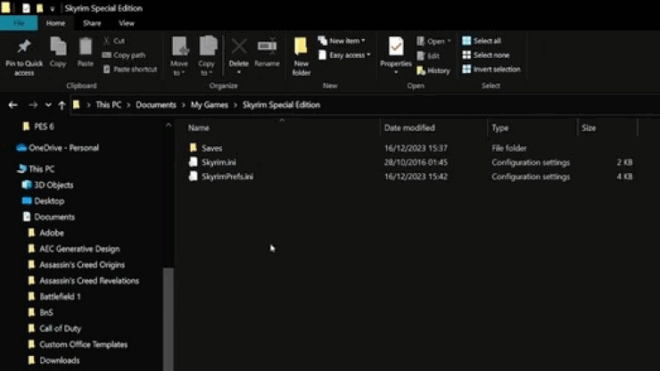
Task: Select OneDrive - Personal in the sidebar
Action: tap(63, 148)
